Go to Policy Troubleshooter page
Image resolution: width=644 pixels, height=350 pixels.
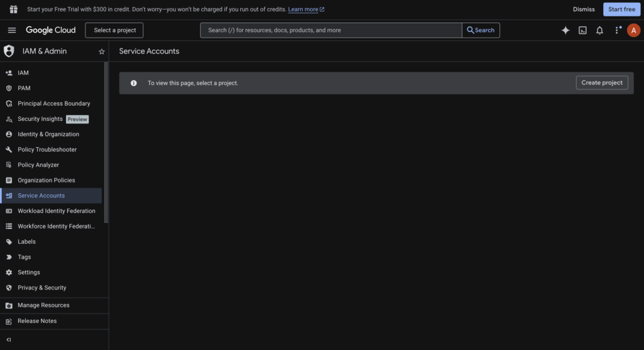(47, 150)
